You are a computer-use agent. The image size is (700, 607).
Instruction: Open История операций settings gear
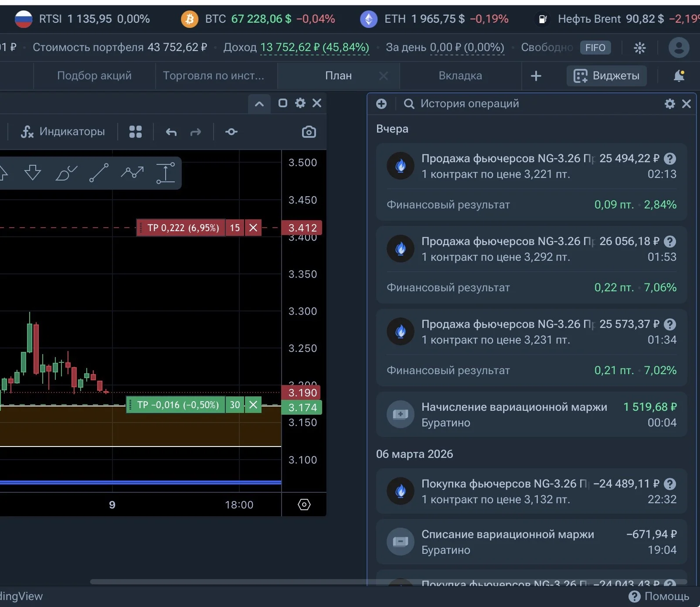(x=670, y=103)
